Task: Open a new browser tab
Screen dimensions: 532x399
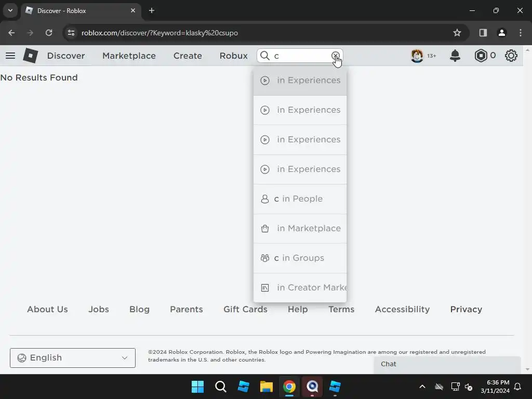Action: (152, 10)
